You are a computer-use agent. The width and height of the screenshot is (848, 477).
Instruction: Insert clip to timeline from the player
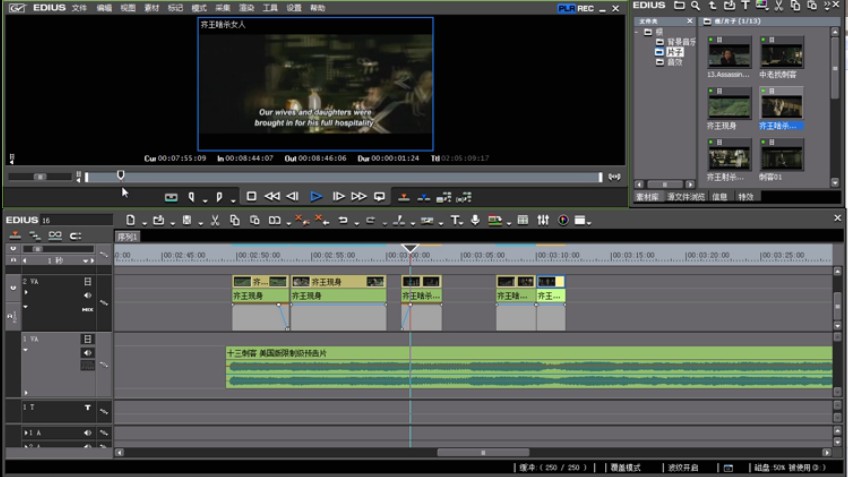(403, 197)
